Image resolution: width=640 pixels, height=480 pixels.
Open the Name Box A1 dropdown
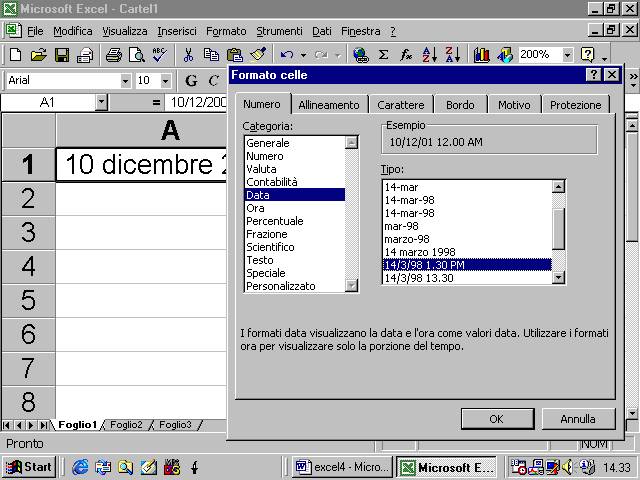tap(102, 102)
